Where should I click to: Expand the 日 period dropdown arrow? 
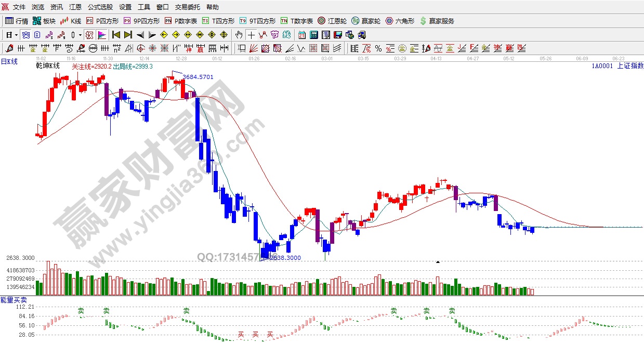tap(16, 35)
